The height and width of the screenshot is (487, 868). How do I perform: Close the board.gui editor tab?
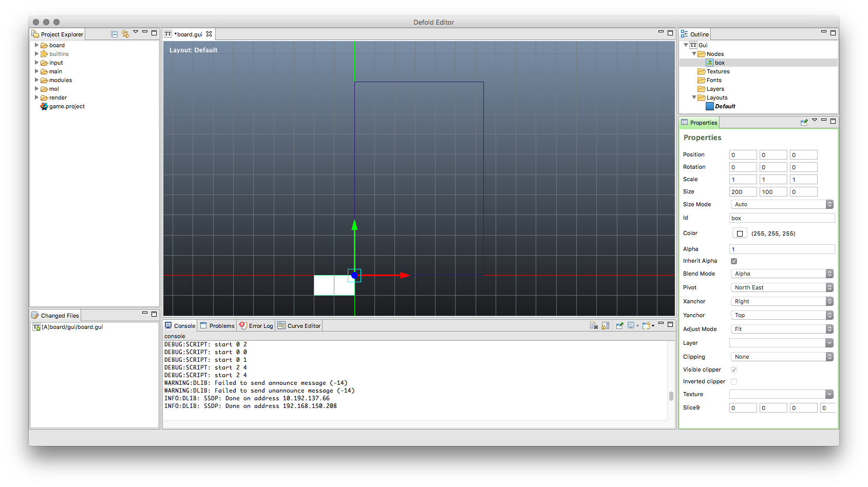pyautogui.click(x=209, y=34)
